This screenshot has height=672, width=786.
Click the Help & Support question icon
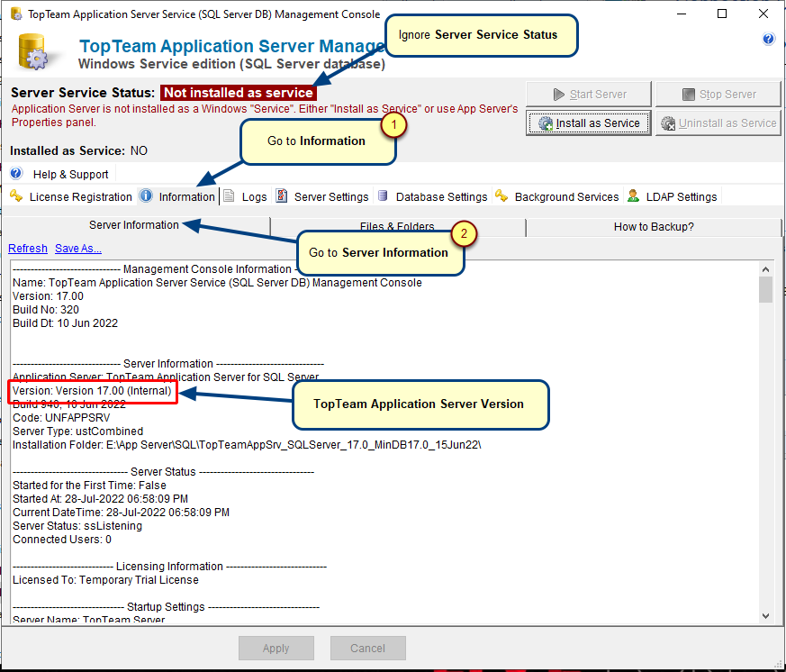click(x=16, y=174)
